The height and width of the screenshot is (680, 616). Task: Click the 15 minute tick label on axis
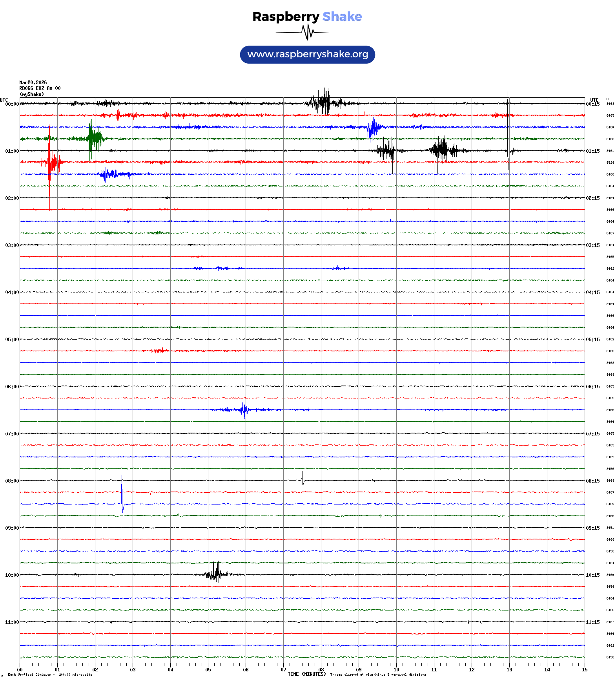click(584, 670)
